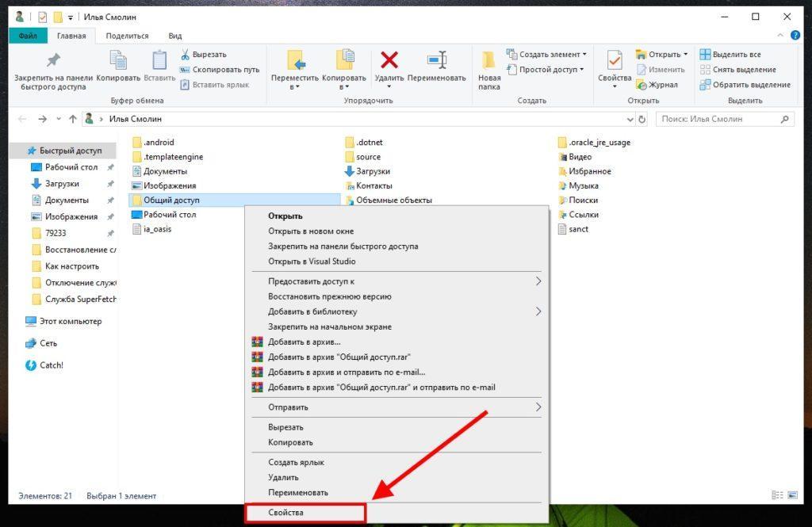Select the sanct file
The image size is (812, 527).
(573, 229)
